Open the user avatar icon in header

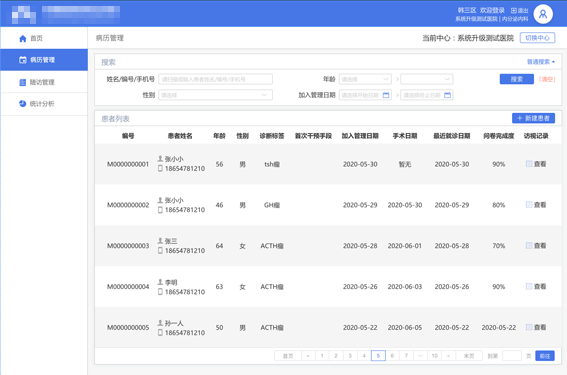(x=543, y=14)
